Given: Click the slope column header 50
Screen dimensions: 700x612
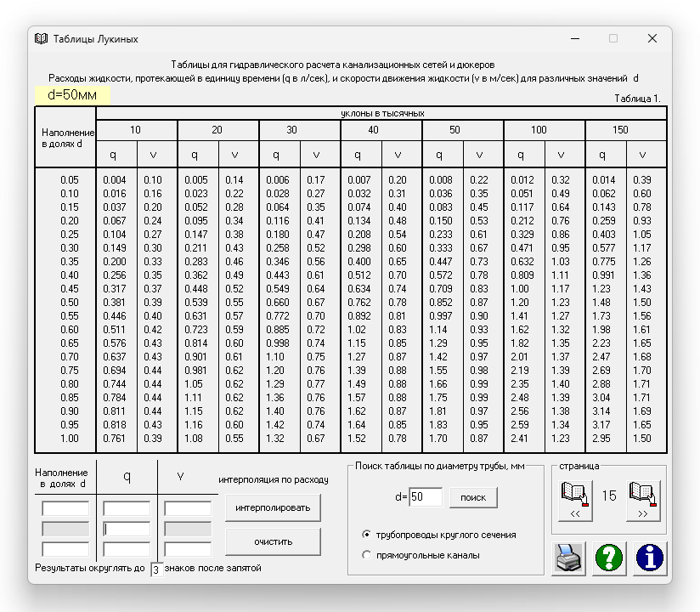Looking at the screenshot, I should 454,130.
